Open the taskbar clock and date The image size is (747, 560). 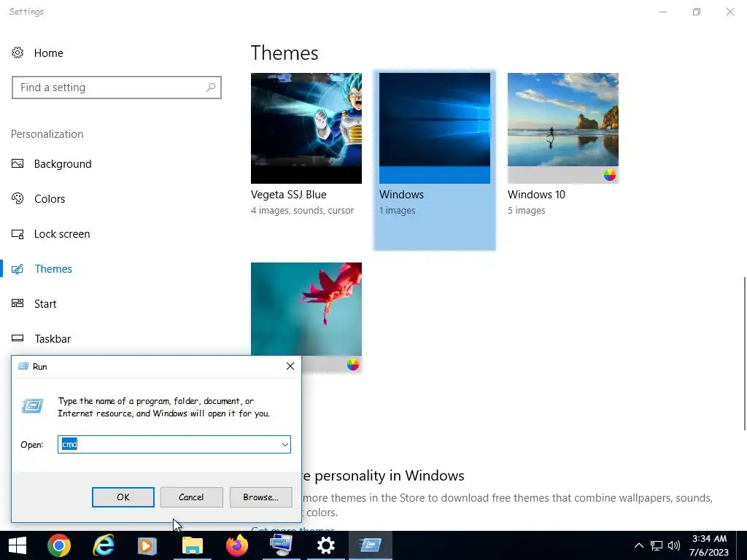[x=709, y=545]
